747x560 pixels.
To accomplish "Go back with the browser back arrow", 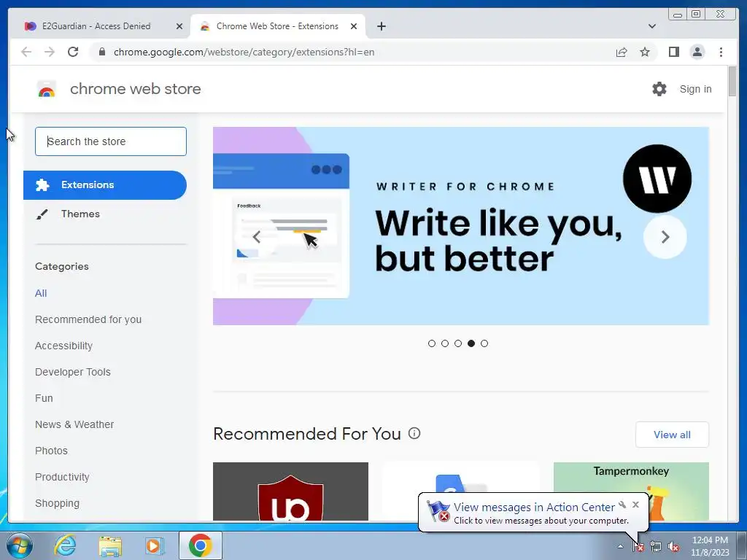I will pos(26,52).
